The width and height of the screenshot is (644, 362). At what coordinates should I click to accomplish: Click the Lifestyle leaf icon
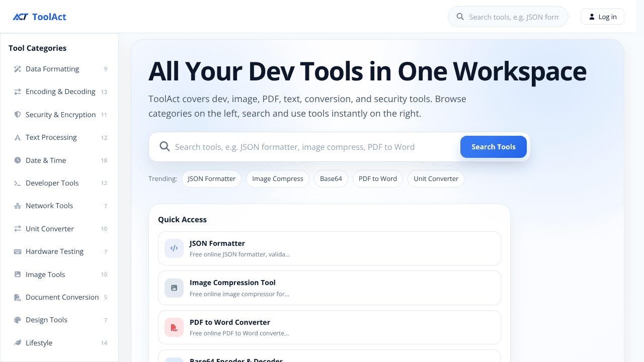coord(18,343)
